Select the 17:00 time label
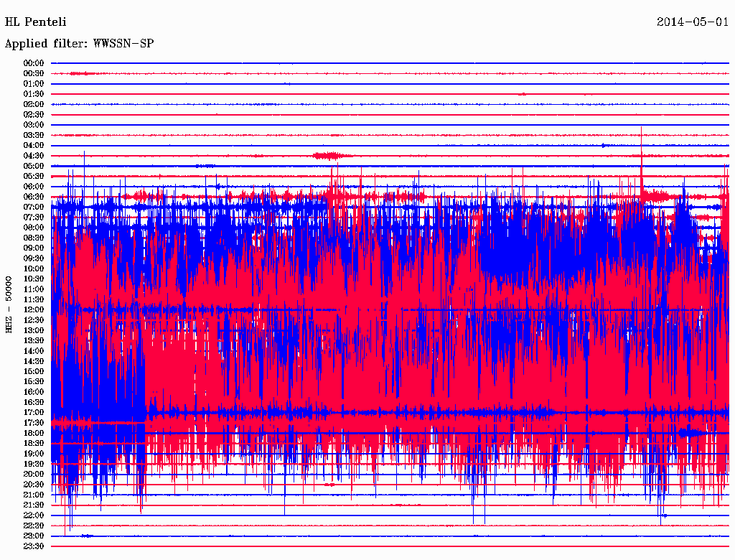735x560 pixels. (x=34, y=412)
